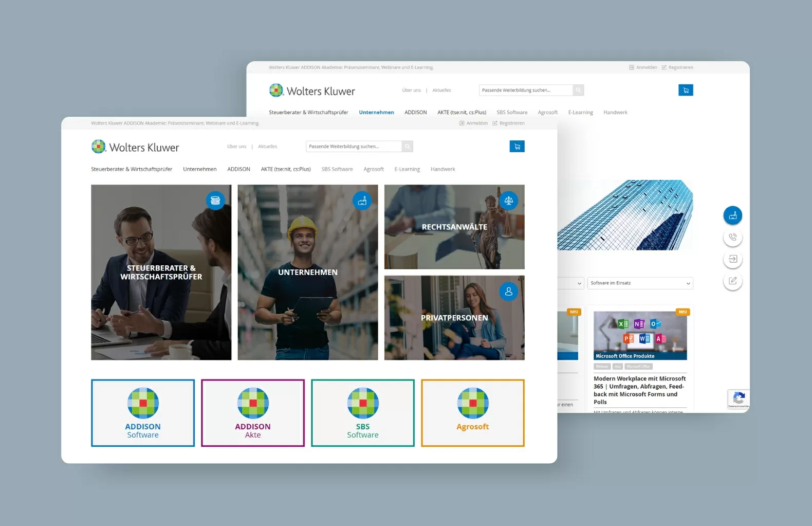Click the Anmelden login icon in front window
Viewport: 812px width, 526px height.
(462, 123)
